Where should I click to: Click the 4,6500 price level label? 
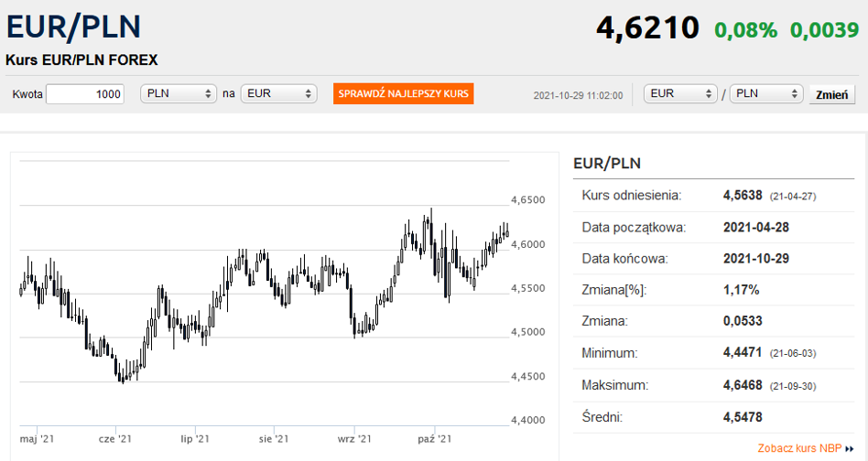[527, 200]
